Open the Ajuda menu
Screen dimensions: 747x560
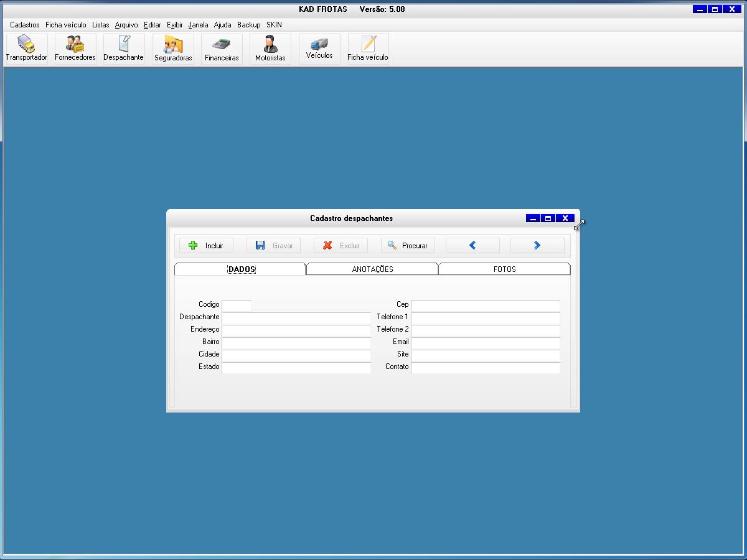tap(223, 25)
